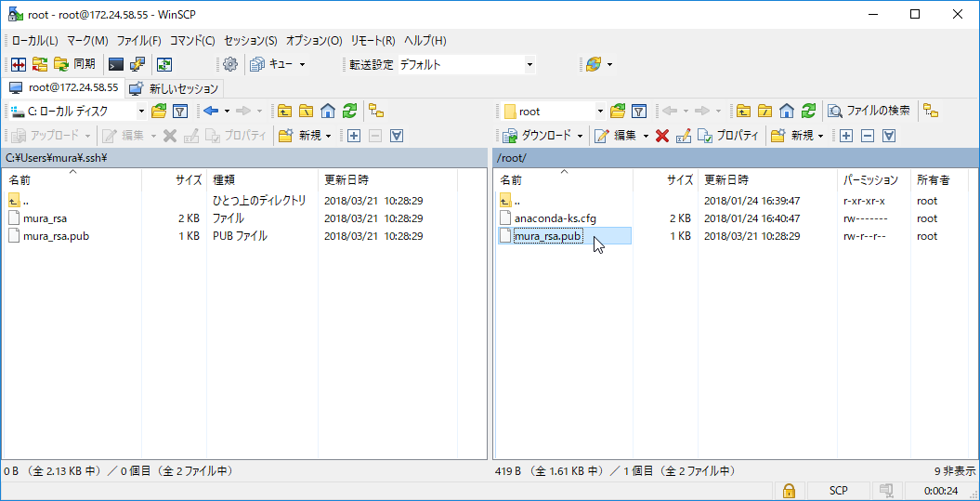
Task: Go to parent directory in remote panel
Action: [x=743, y=112]
